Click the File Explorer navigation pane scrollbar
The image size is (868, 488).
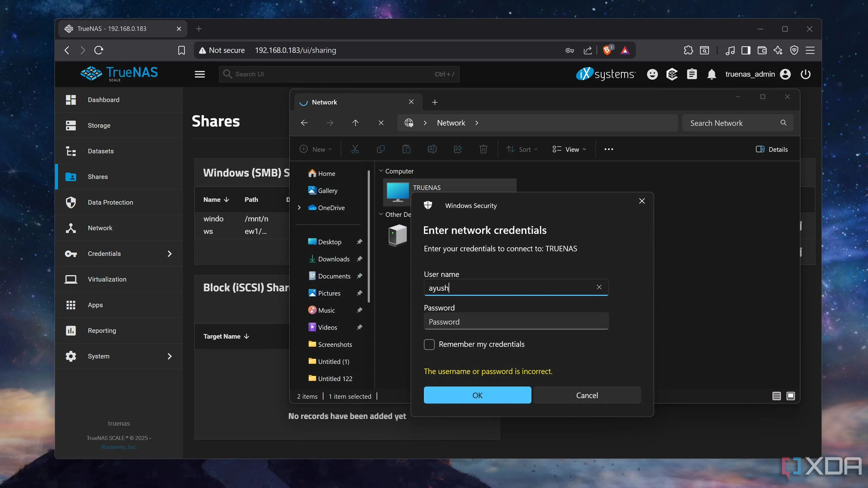(x=369, y=236)
